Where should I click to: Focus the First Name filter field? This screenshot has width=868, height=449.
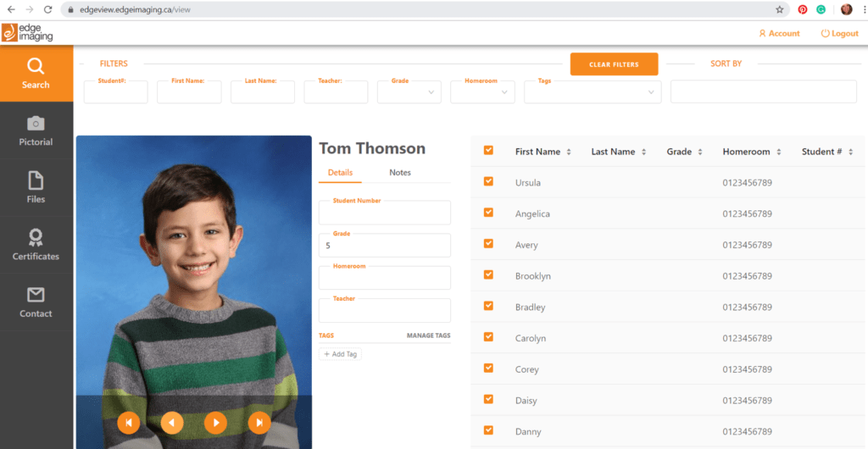pos(189,91)
